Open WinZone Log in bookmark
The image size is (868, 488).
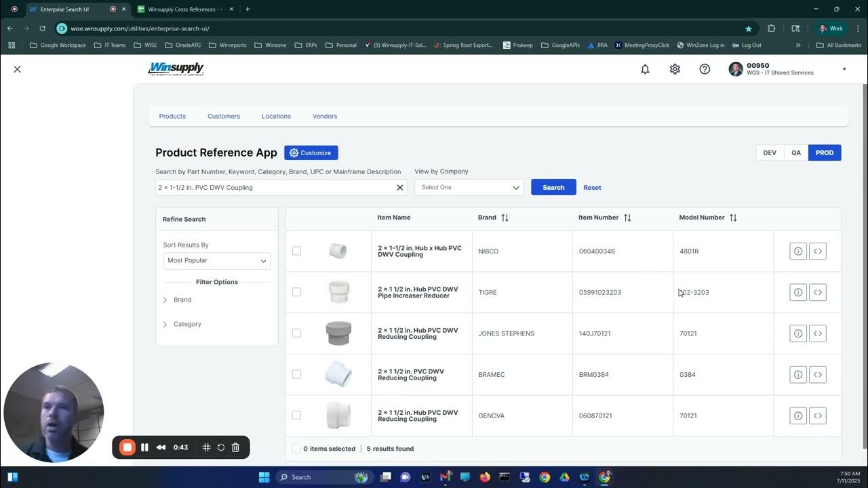700,45
